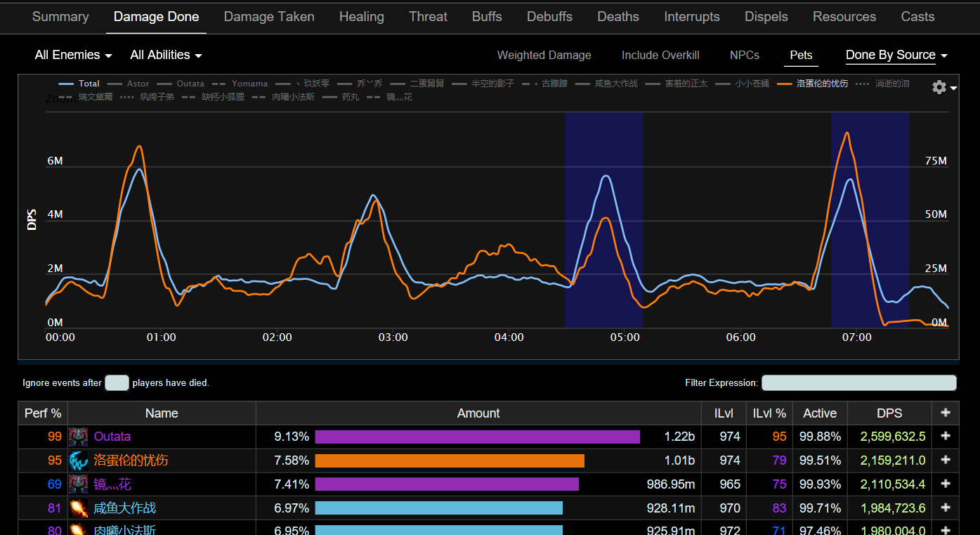The width and height of the screenshot is (980, 535).
Task: Click the plus icon in table header
Action: coord(946,413)
